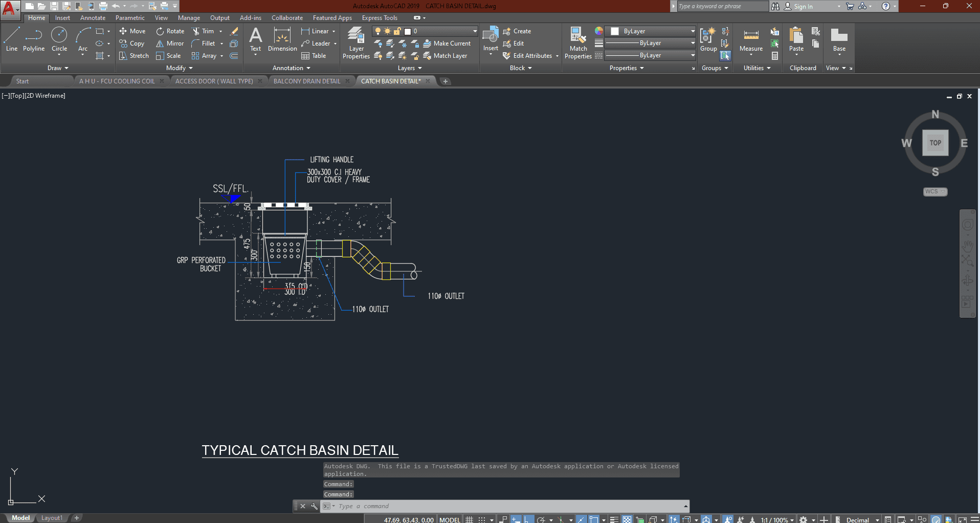The image size is (980, 523).
Task: Click the Mirror tool in Modify
Action: 170,43
